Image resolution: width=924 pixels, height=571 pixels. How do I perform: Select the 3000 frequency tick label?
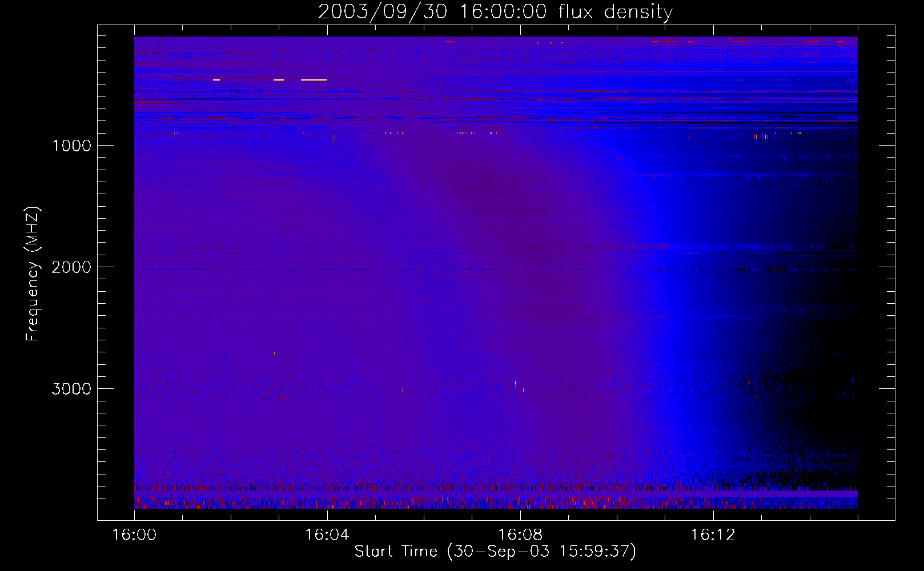pos(71,389)
